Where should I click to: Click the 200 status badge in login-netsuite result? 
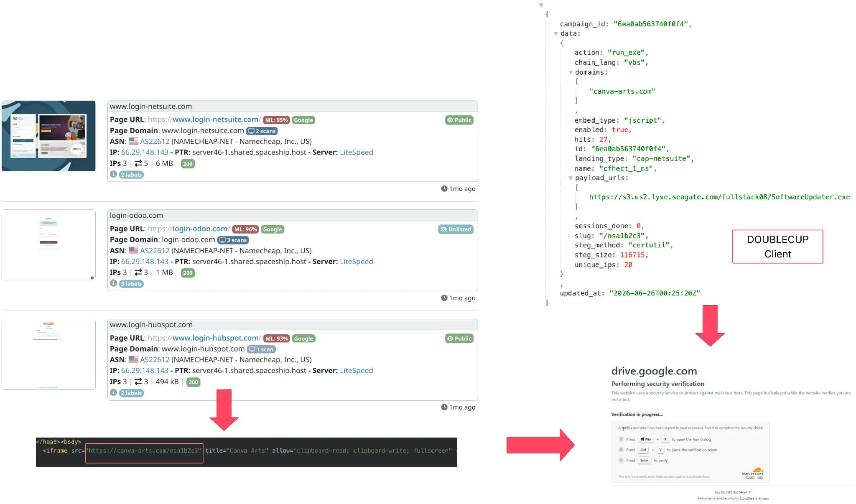click(188, 164)
